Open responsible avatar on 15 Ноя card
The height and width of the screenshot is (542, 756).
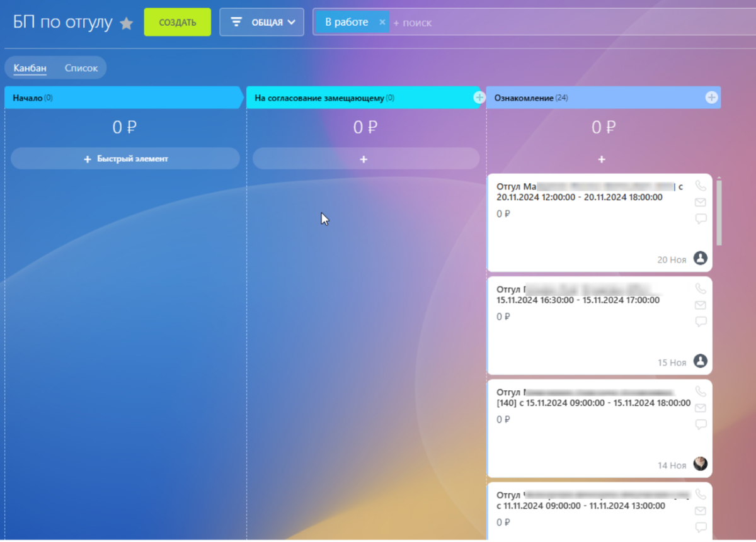coord(701,361)
